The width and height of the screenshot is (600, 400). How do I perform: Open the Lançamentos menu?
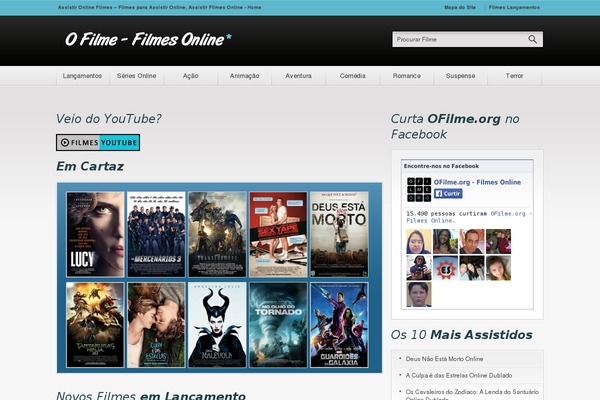tap(82, 76)
